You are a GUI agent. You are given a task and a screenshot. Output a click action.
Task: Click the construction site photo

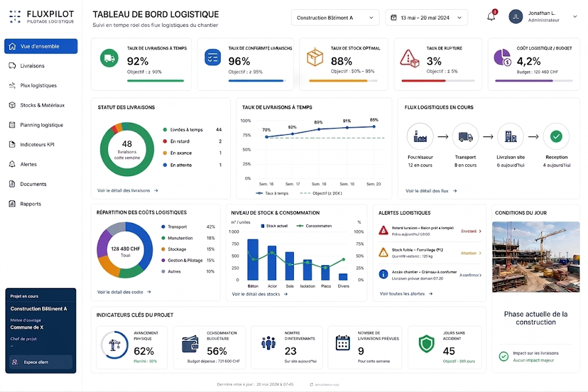(536, 257)
